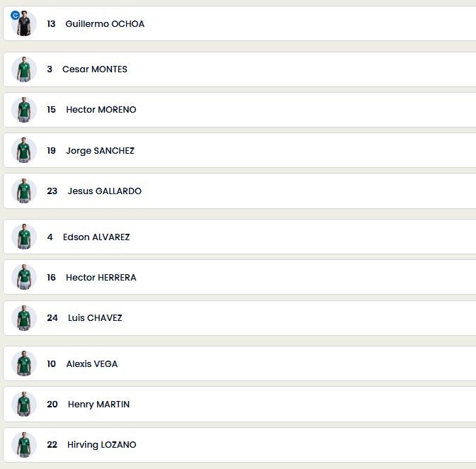The height and width of the screenshot is (469, 476).
Task: Click the captain badge on Ochoa's avatar
Action: [15, 15]
